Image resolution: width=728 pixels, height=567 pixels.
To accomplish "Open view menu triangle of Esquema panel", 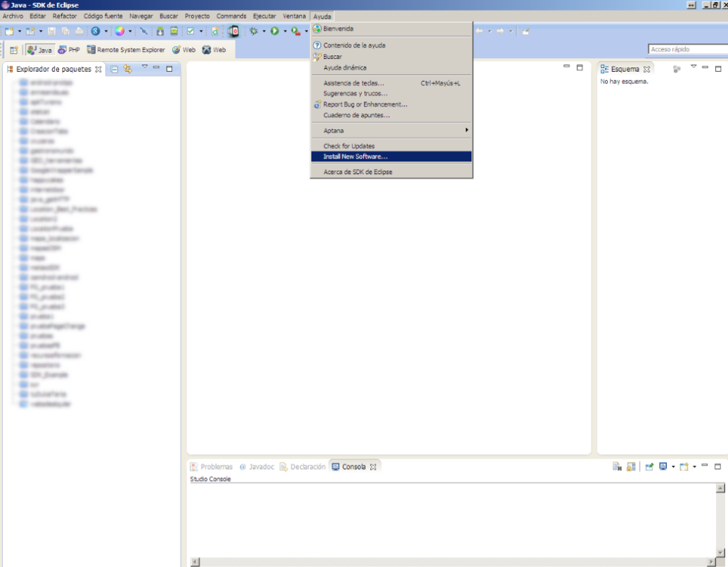I will pos(693,66).
